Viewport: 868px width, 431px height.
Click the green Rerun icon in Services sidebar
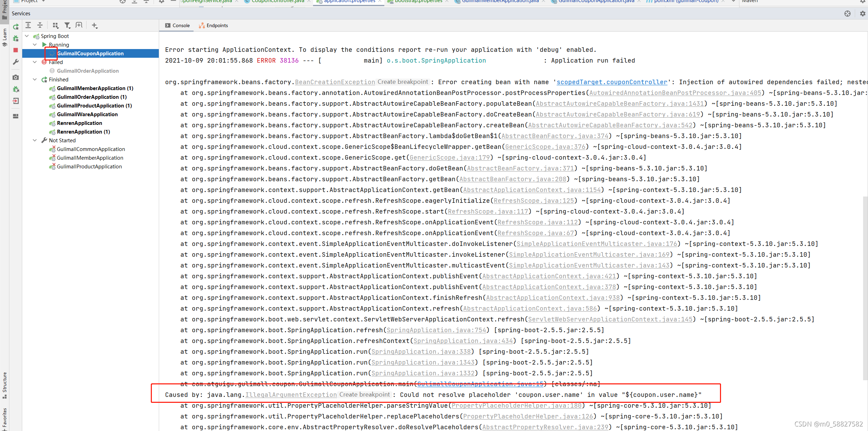16,27
